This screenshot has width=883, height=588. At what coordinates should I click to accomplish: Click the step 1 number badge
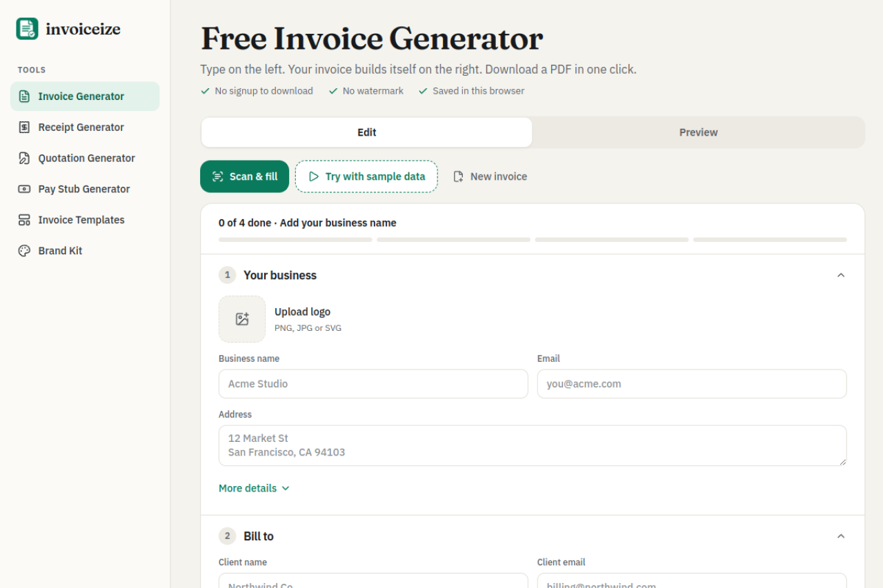point(228,275)
